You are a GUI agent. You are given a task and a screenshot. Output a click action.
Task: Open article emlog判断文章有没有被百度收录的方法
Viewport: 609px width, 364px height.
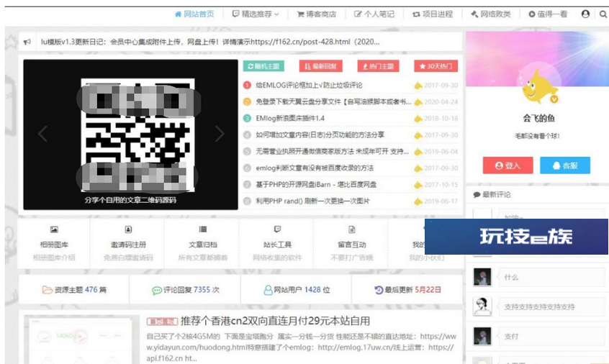pyautogui.click(x=315, y=168)
